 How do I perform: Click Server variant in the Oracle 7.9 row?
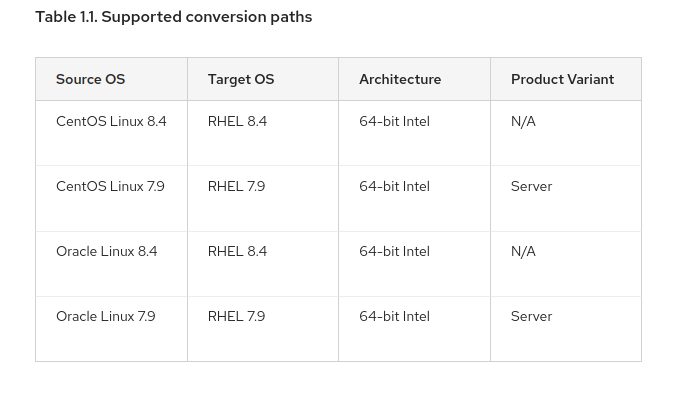click(x=531, y=316)
